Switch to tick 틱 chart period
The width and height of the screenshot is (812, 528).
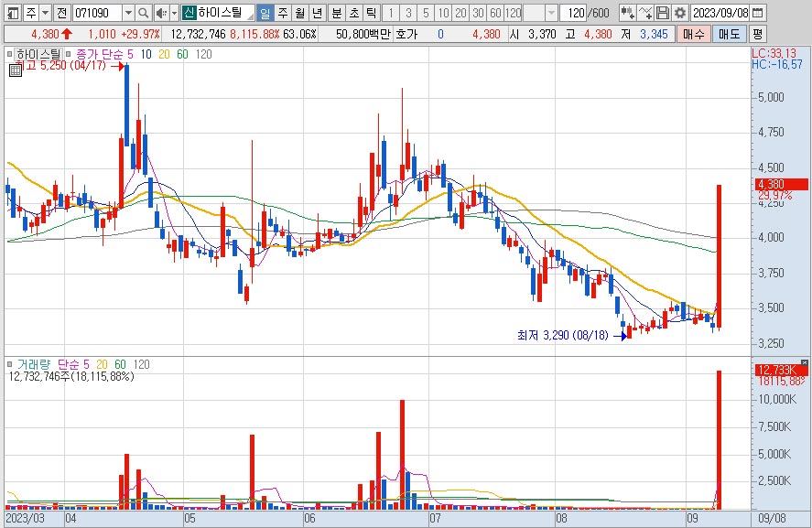coord(372,13)
